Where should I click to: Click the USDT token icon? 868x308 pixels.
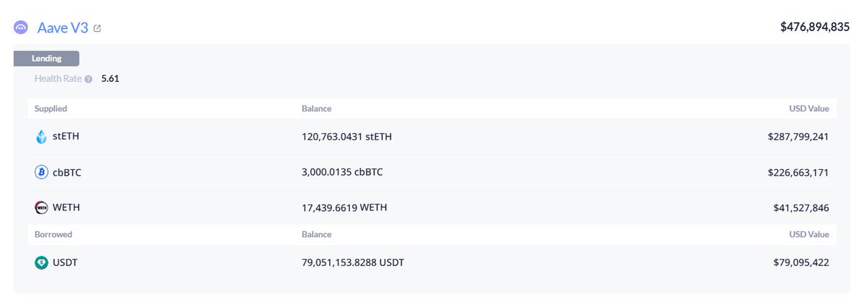coord(41,262)
